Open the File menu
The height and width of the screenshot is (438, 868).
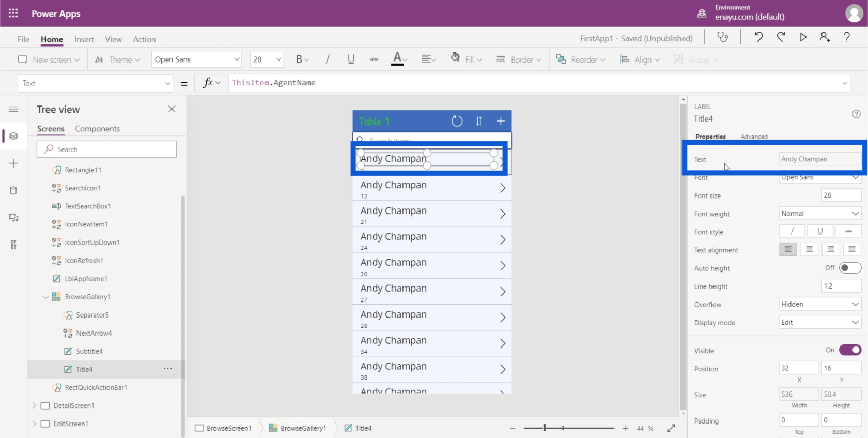click(23, 39)
